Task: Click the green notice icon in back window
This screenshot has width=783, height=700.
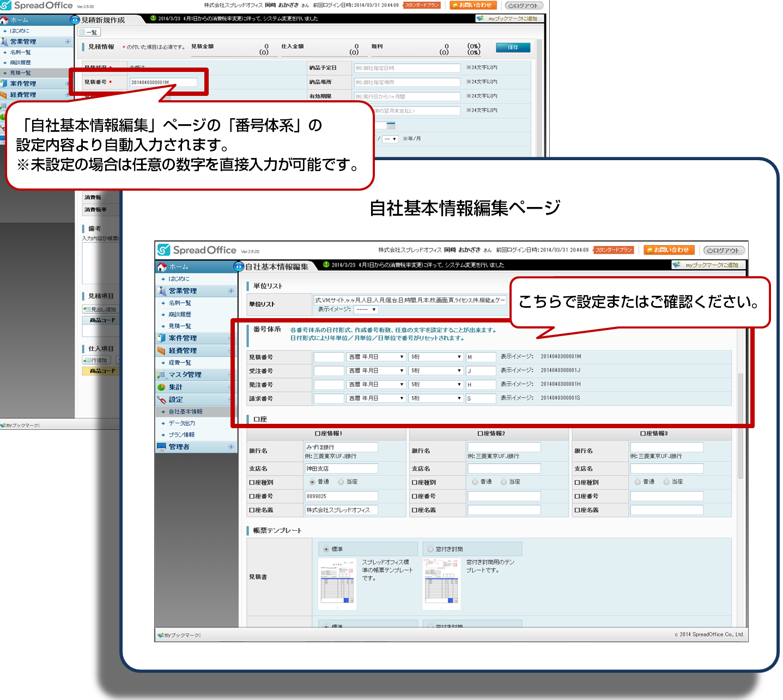Action: click(153, 18)
